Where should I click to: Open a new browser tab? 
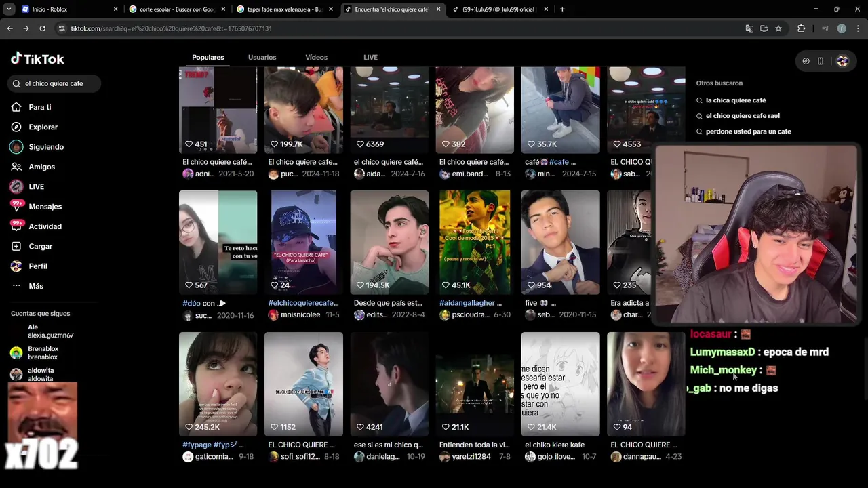click(x=562, y=9)
